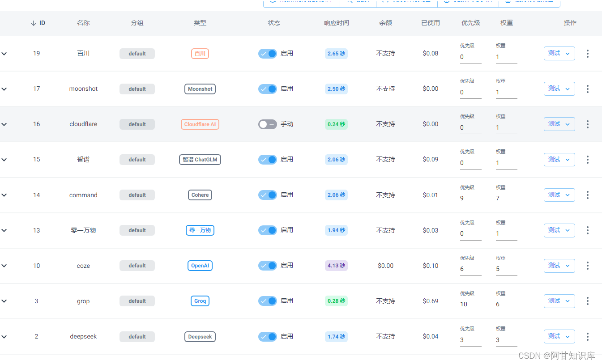Disable the 百川 channel toggle
The width and height of the screenshot is (602, 364).
coord(268,54)
